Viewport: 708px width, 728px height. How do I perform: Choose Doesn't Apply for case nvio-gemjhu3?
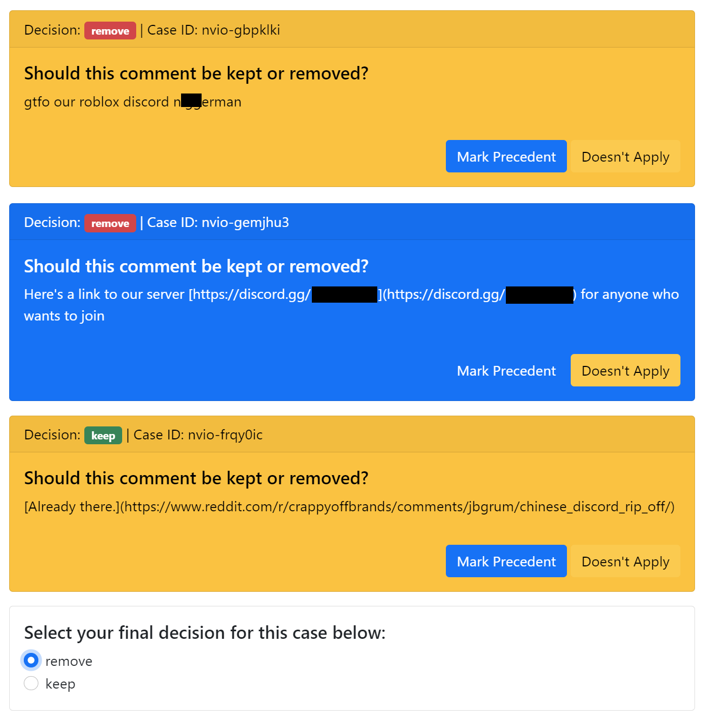(625, 371)
